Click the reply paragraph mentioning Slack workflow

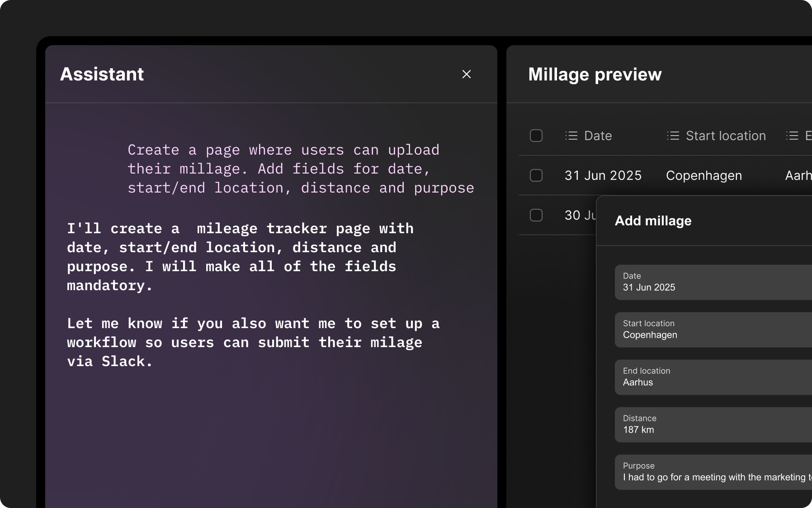click(253, 342)
